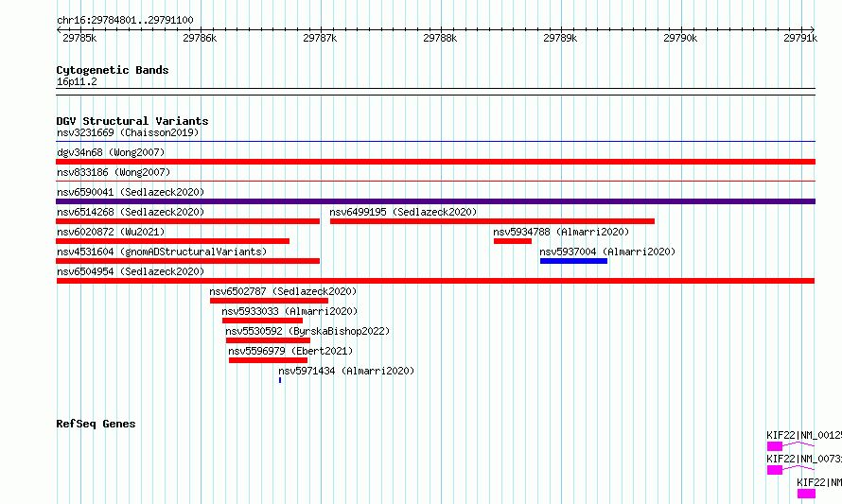Open variant nsv5937004 (Almarri2020) label
The width and height of the screenshot is (842, 504).
607,252
